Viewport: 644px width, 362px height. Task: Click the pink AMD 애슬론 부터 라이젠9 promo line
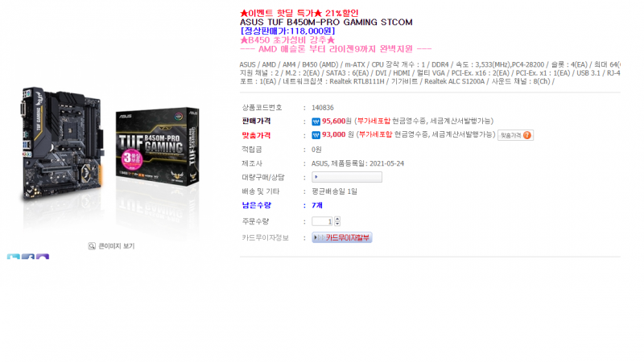(336, 49)
